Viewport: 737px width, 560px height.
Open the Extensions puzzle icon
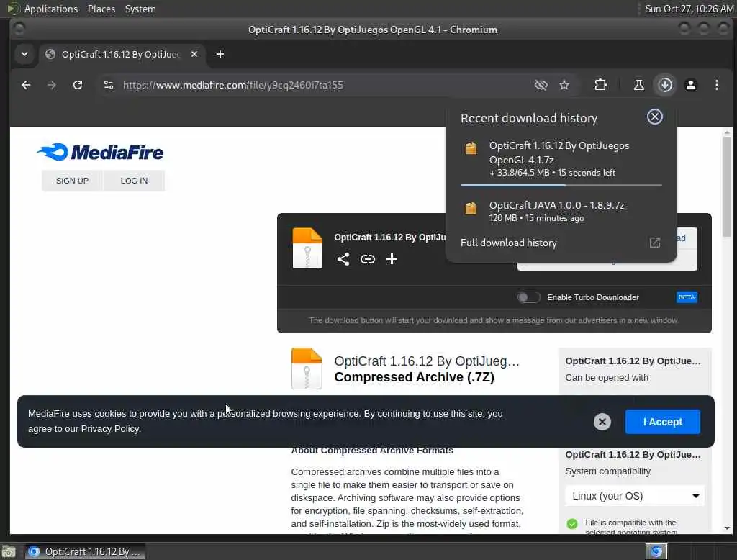[x=600, y=85]
